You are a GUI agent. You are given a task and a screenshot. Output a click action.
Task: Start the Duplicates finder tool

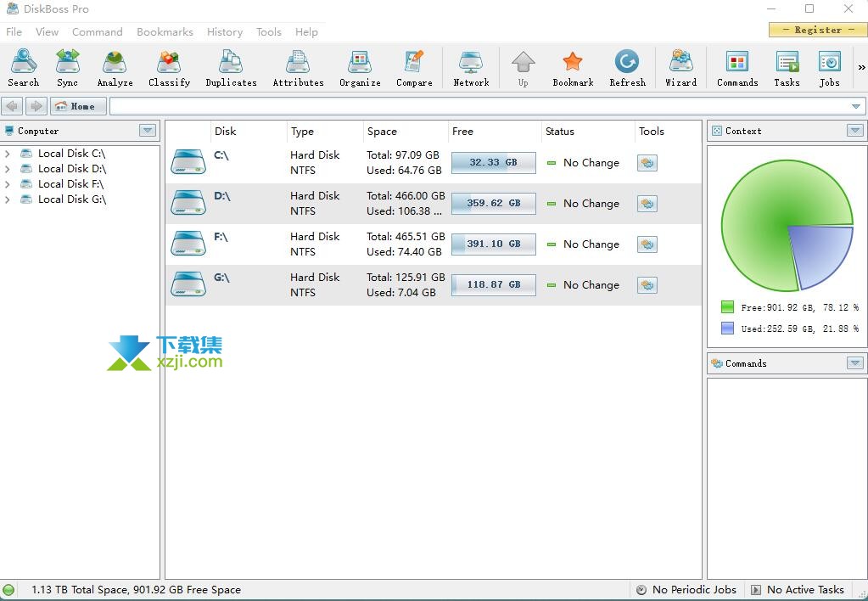[x=231, y=68]
